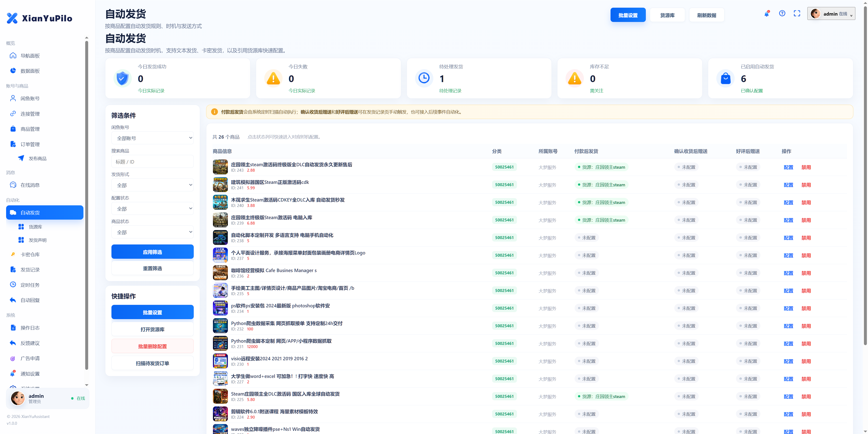Click 扫描待发货订单 button
The height and width of the screenshot is (434, 868).
coord(152,363)
